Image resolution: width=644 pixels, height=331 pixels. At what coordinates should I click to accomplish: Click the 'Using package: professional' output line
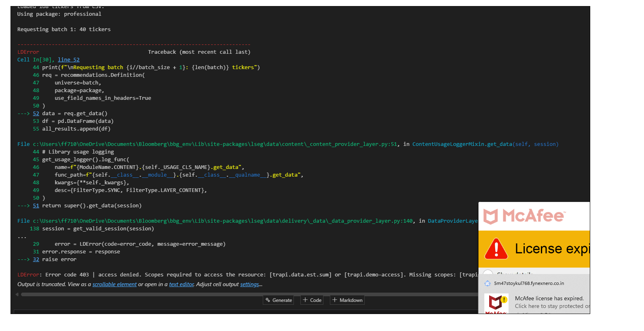click(x=59, y=14)
